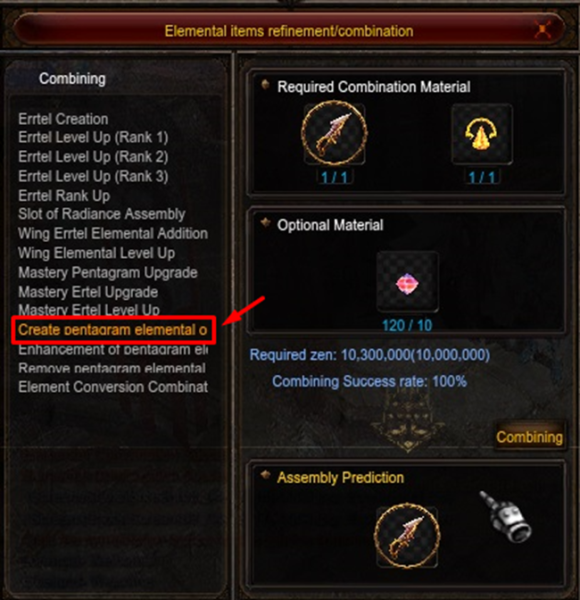This screenshot has width=580, height=600.
Task: Click the golden cone required material icon
Action: click(x=482, y=134)
